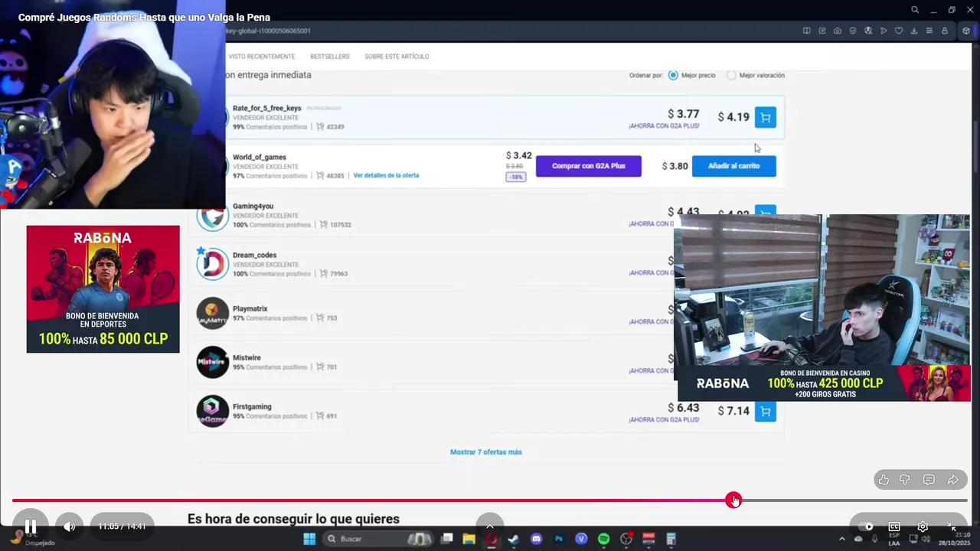Open File Explorer from the taskbar
The height and width of the screenshot is (551, 980).
pos(469,539)
